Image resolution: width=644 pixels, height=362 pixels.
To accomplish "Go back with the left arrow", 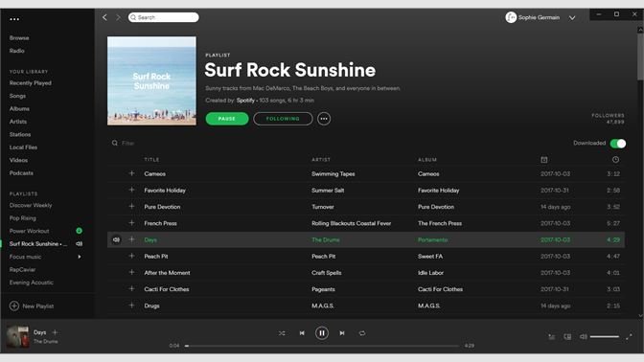I will pyautogui.click(x=104, y=17).
